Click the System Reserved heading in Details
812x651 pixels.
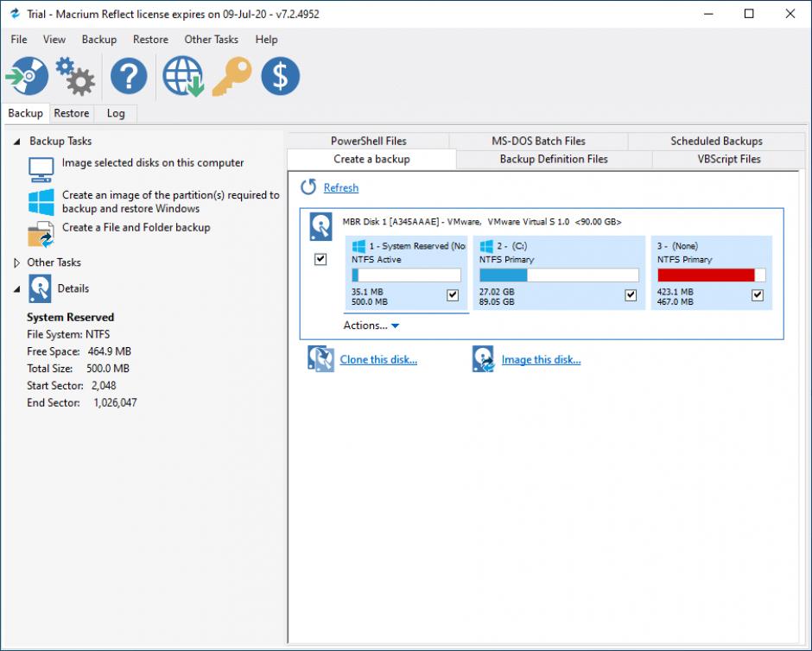pyautogui.click(x=71, y=317)
